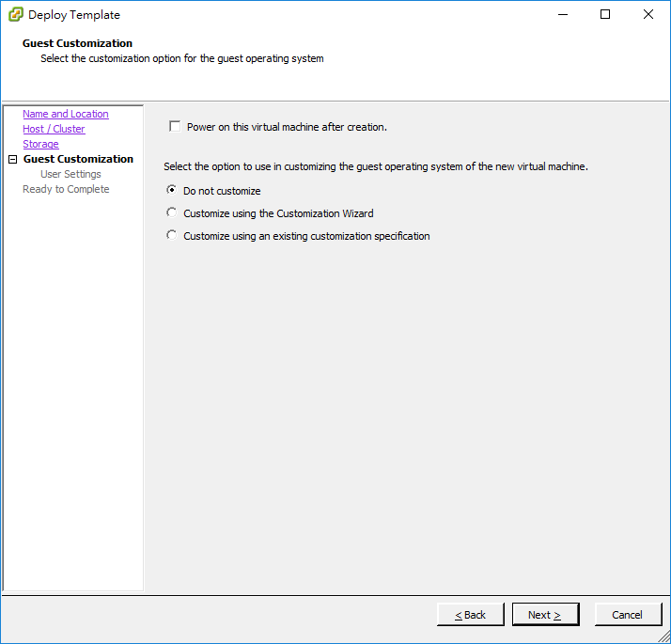Proceed with the Next button

[545, 615]
